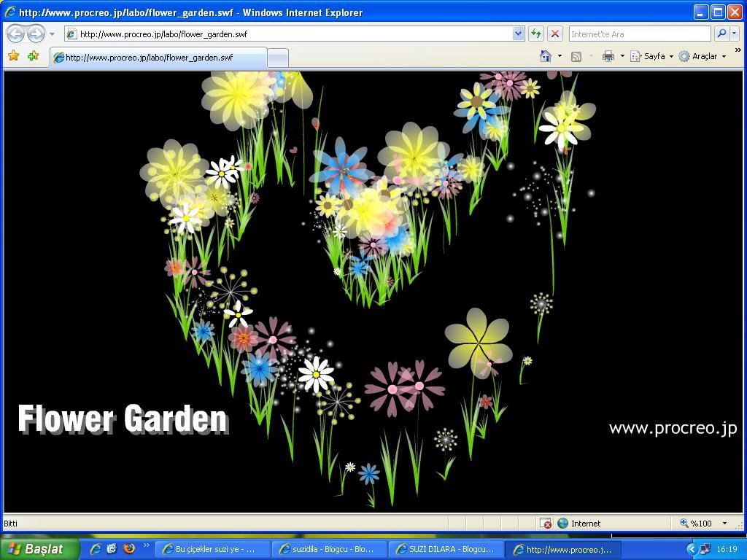Click the large yellow six-petal flower
This screenshot has height=560, width=747.
[x=479, y=343]
